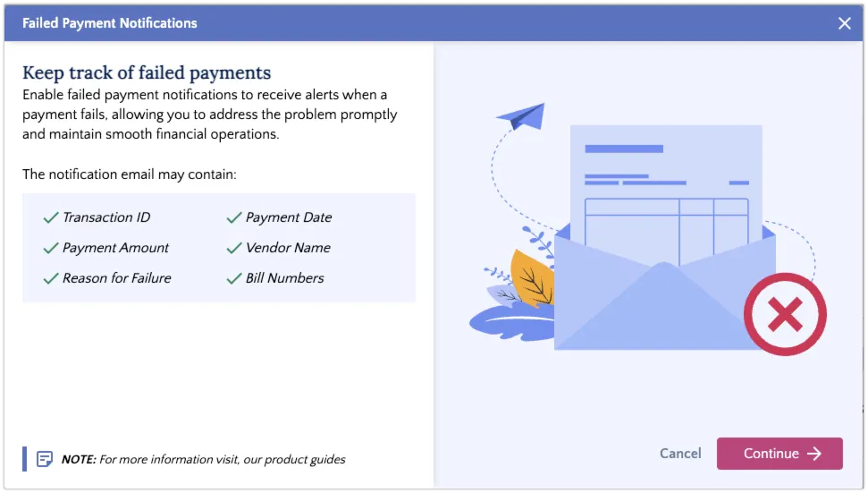Select the 'Reason for Failure' list item text
The height and width of the screenshot is (493, 868).
[117, 278]
